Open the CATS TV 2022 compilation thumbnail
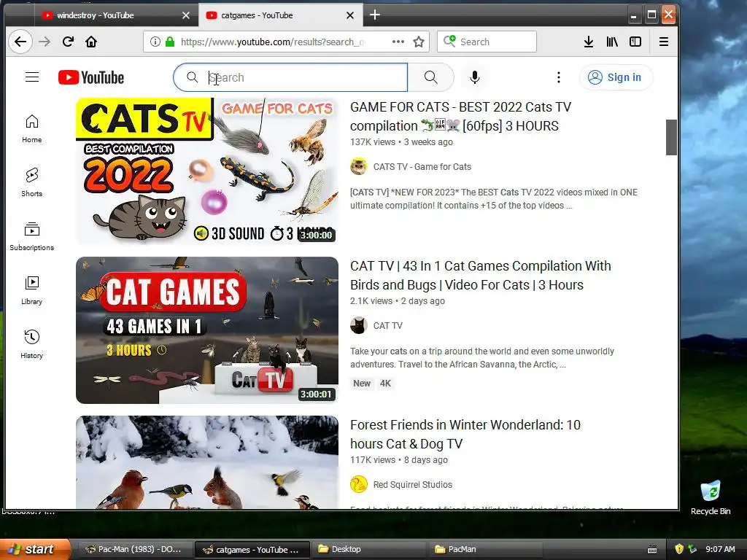Viewport: 747px width, 560px height. tap(207, 171)
